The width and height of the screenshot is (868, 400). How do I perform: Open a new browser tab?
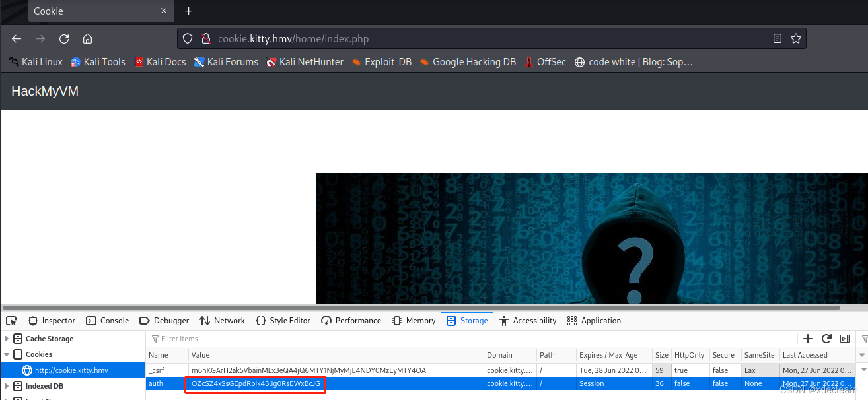pyautogui.click(x=189, y=11)
